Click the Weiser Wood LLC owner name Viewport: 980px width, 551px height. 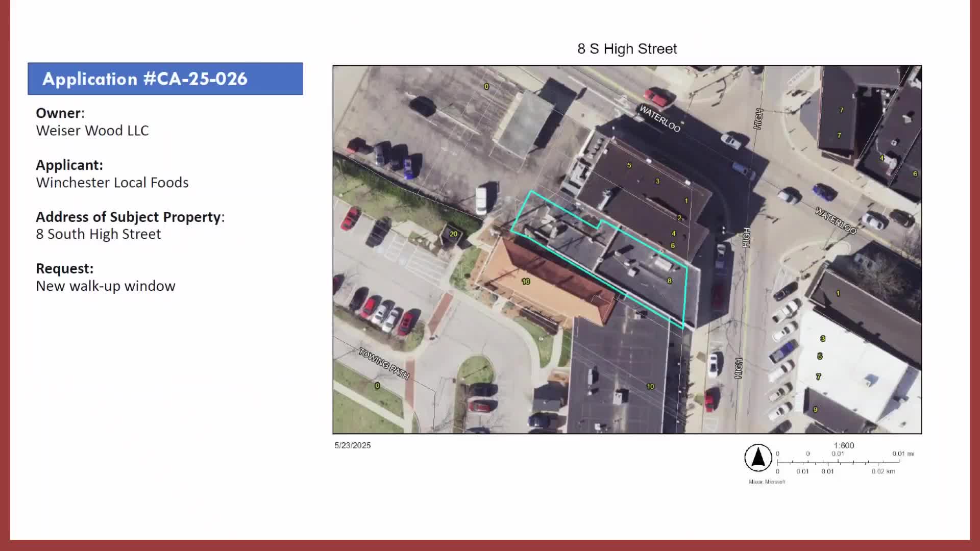92,131
